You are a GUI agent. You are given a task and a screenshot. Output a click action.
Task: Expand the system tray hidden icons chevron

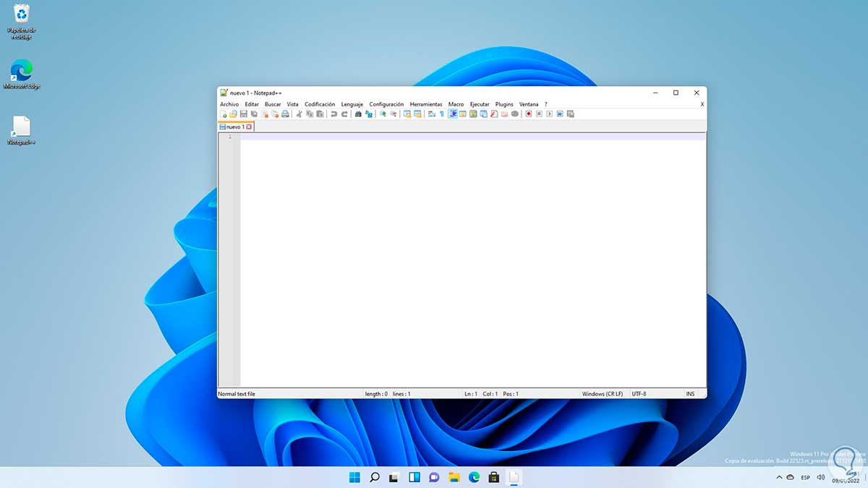(x=779, y=477)
